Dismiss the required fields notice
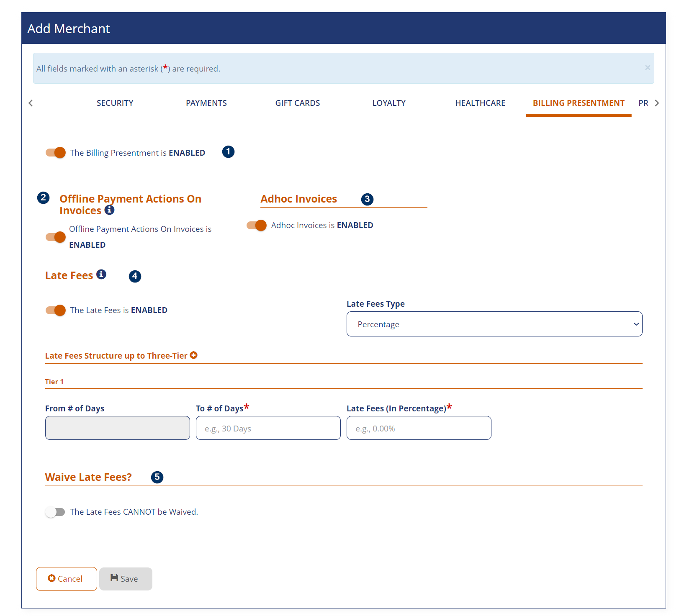 coord(647,68)
